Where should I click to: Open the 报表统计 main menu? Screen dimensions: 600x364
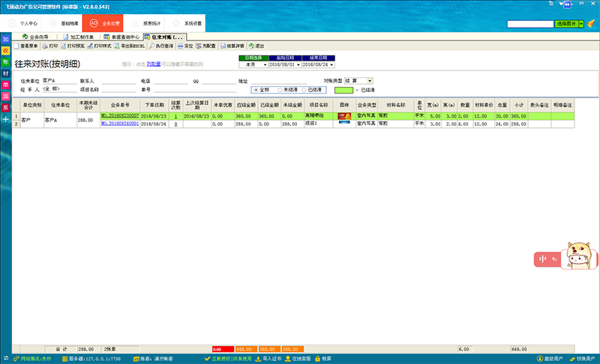(153, 24)
